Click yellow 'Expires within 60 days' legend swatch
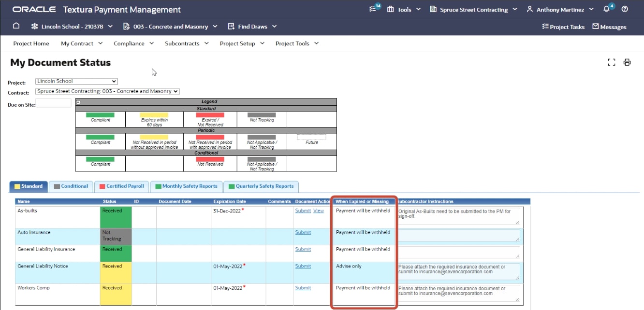This screenshot has width=644, height=310. pyautogui.click(x=154, y=115)
